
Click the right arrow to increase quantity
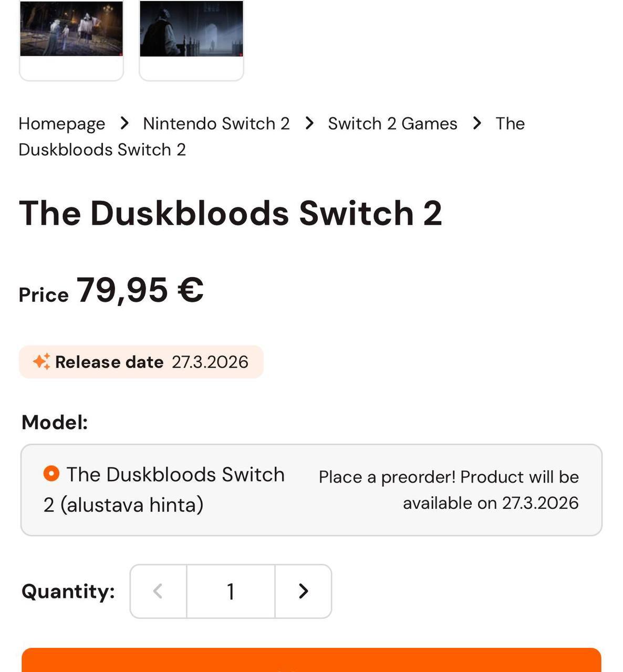(303, 591)
